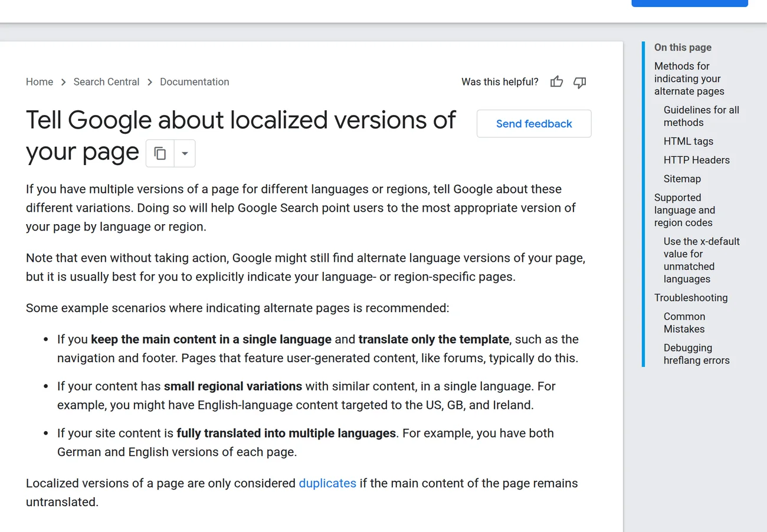Click the blue button at top right
The image size is (767, 532).
[689, 3]
